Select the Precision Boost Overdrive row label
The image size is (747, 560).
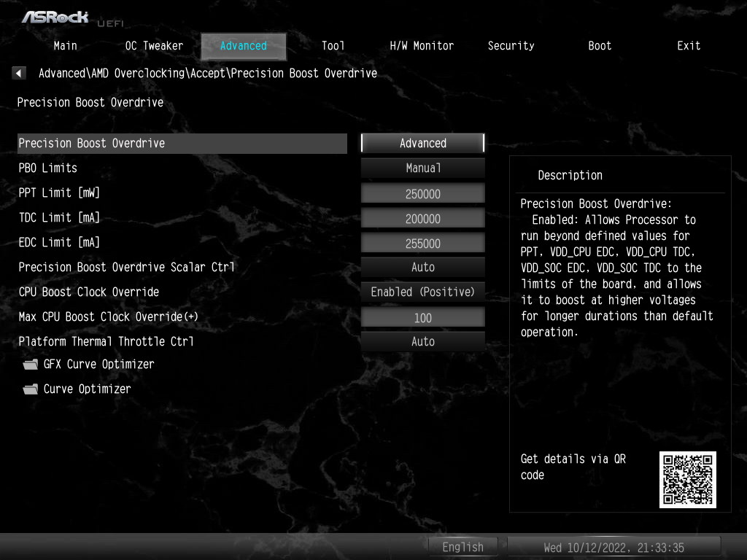182,144
